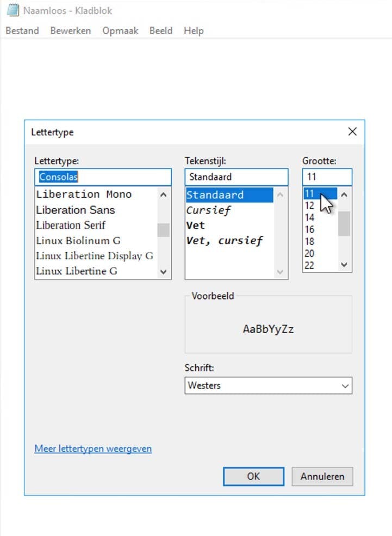Click the Lettertype name input field
This screenshot has height=536, width=392.
[x=103, y=177]
